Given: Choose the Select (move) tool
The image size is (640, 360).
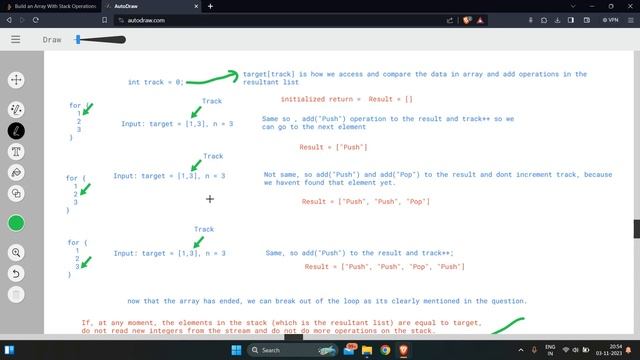Looking at the screenshot, I should 16,80.
